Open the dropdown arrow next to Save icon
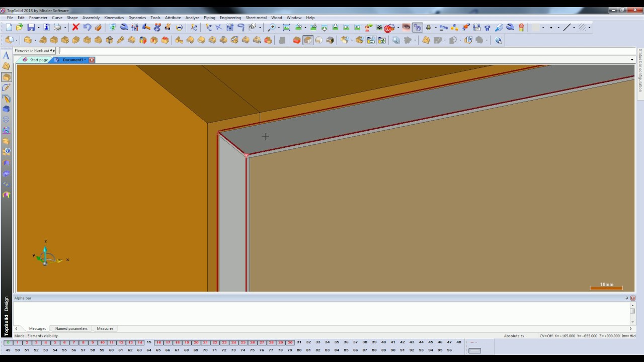Screen dimensions: 644x362 click(x=38, y=28)
